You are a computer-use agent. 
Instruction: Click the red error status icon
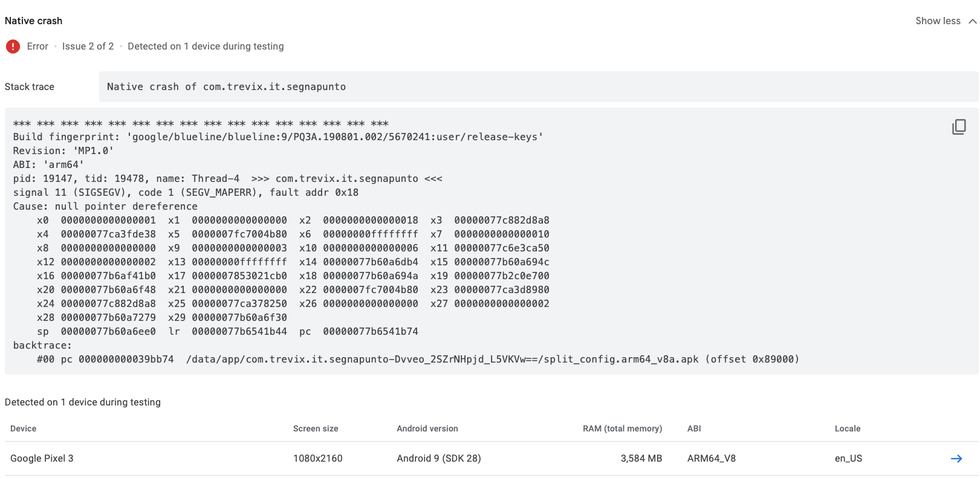point(13,47)
